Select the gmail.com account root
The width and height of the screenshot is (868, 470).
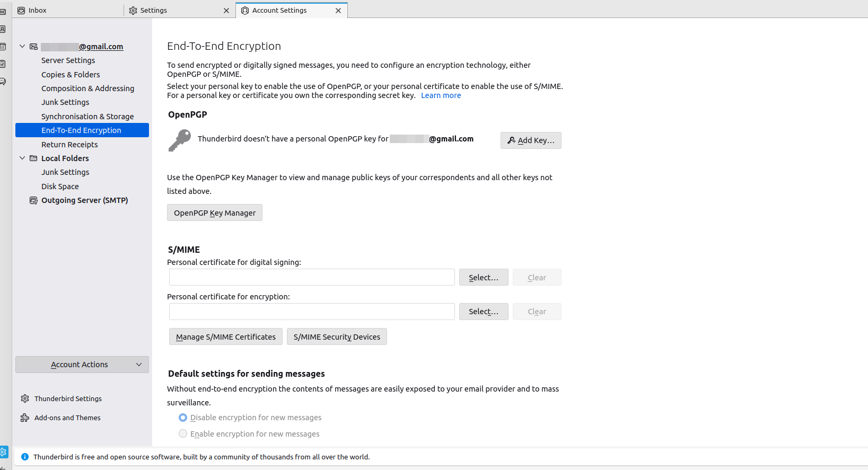[82, 47]
